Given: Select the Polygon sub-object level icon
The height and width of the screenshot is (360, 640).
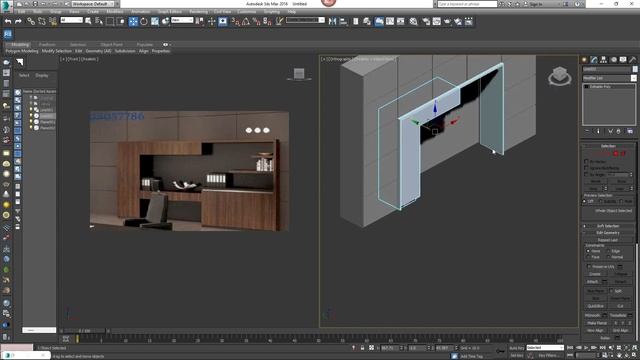Looking at the screenshot, I should [616, 153].
